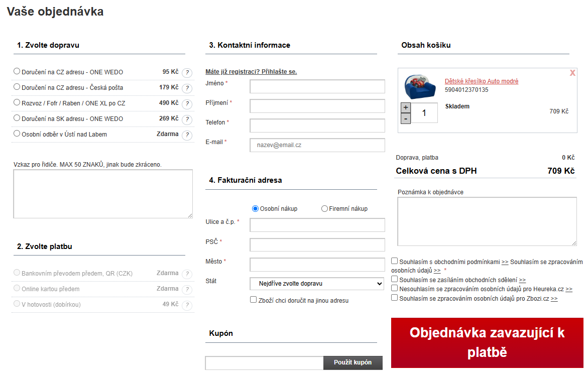Enable consent to receive obchodní sdělení
Screen dimensions: 588x375
pyautogui.click(x=395, y=279)
